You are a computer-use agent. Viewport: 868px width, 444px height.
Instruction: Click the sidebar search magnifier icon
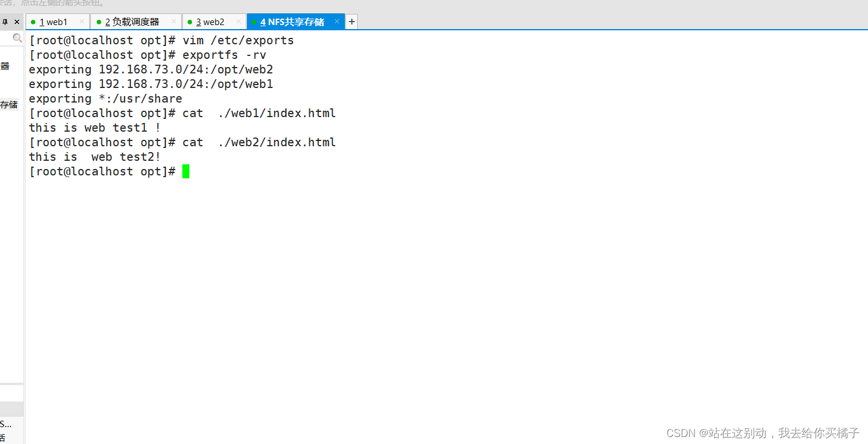pos(17,38)
